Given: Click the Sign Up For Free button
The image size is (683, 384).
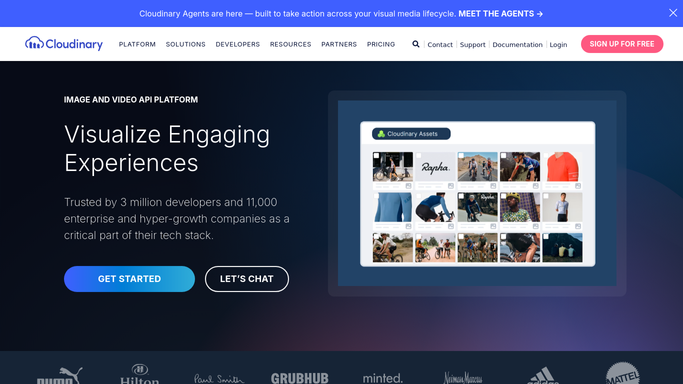Looking at the screenshot, I should (622, 44).
